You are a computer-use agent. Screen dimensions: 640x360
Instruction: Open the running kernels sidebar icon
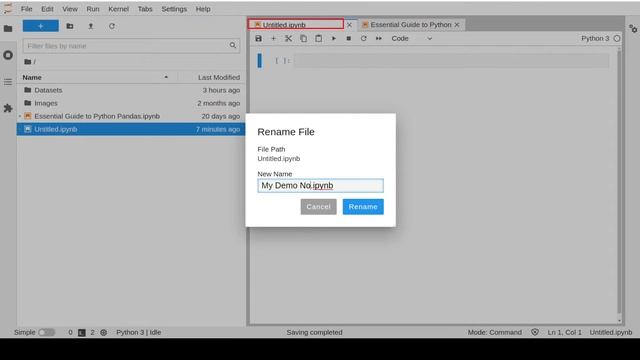pos(8,55)
